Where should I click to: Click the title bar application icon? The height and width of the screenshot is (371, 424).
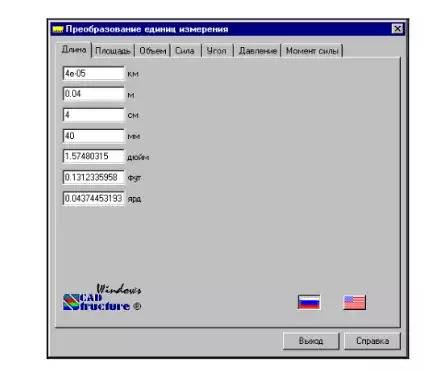click(58, 29)
